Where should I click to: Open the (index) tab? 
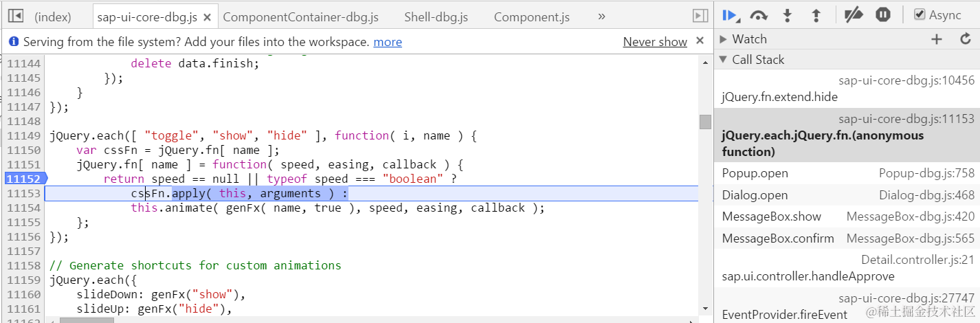tap(52, 16)
